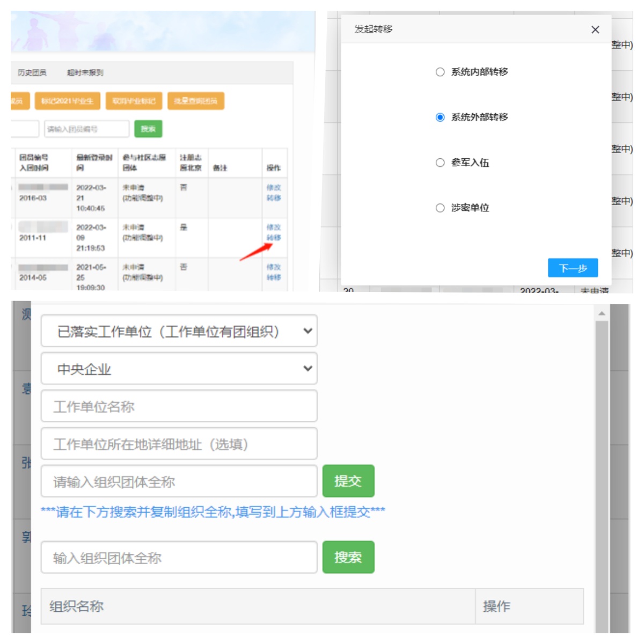Click the green 搜索 button beside 输入组织团体全称
The height and width of the screenshot is (644, 644).
[348, 557]
